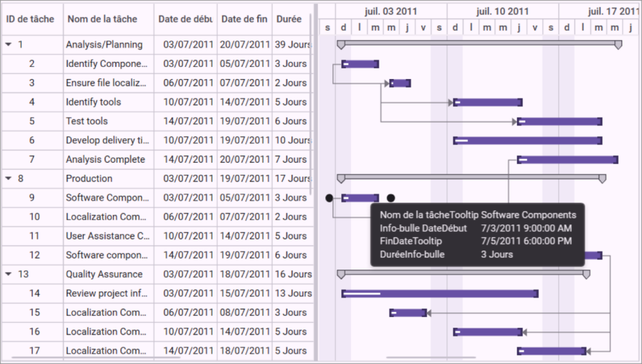Click the ID de tâche column header
642x364 pixels.
[30, 19]
